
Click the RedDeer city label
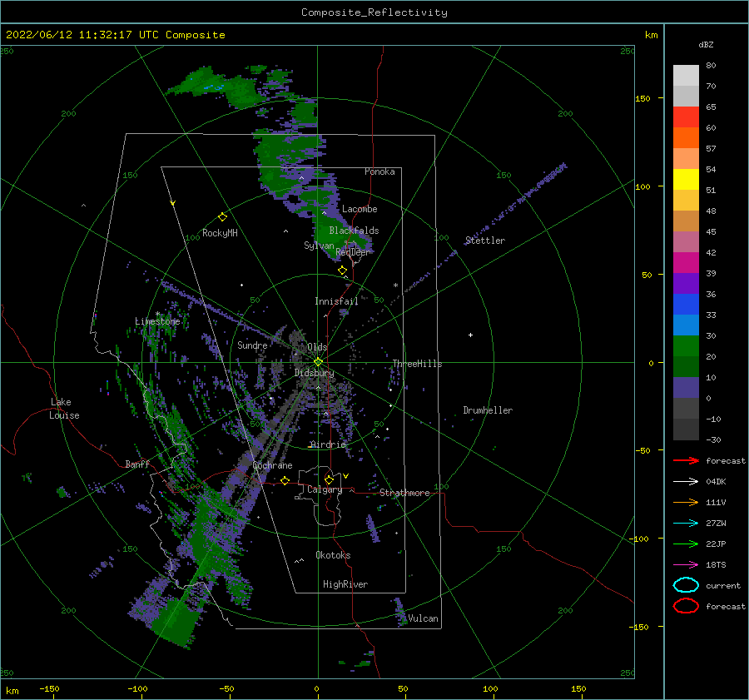(353, 252)
